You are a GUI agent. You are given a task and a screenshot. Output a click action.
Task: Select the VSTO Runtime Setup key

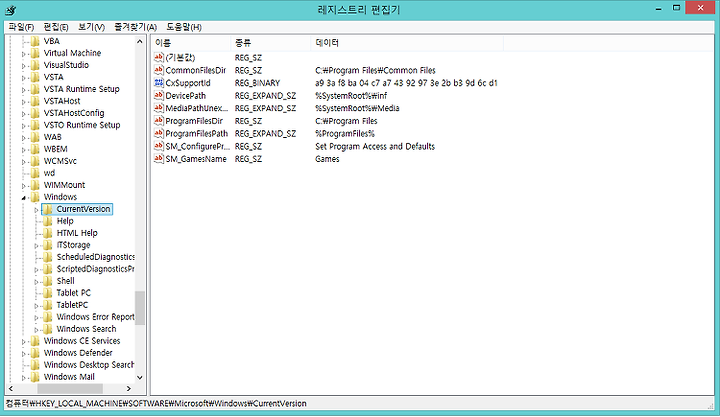[x=82, y=125]
